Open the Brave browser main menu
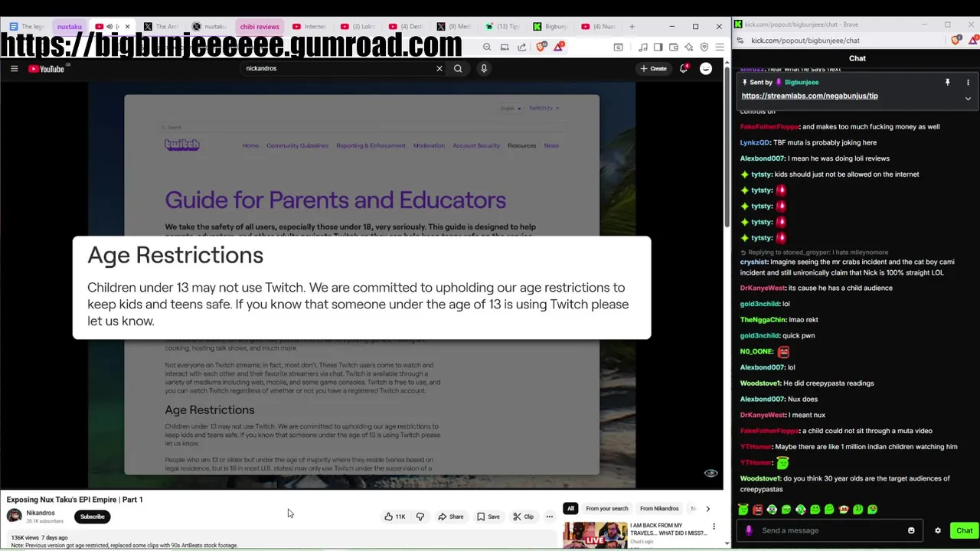The height and width of the screenshot is (551, 980). tap(720, 47)
